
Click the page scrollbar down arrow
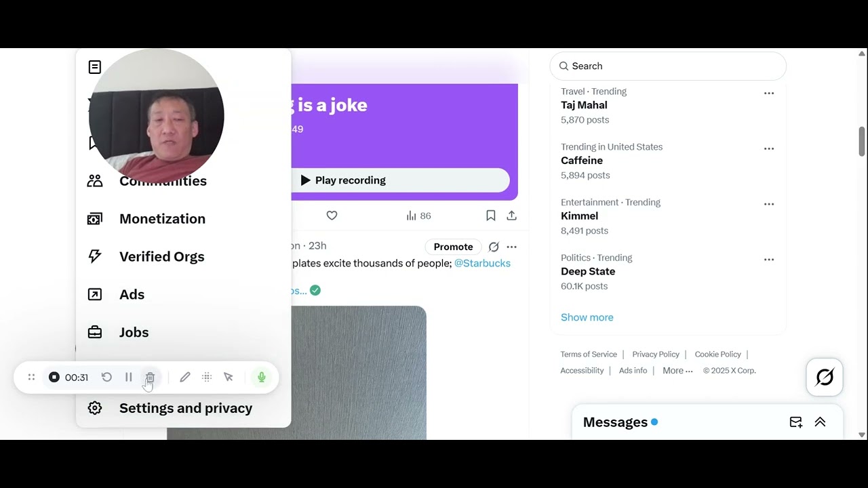pos(862,434)
